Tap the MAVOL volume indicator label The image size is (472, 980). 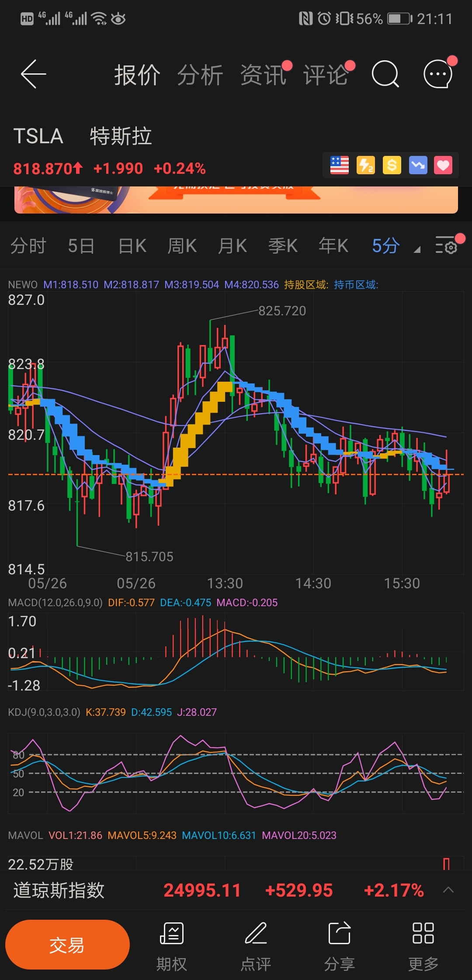(25, 835)
